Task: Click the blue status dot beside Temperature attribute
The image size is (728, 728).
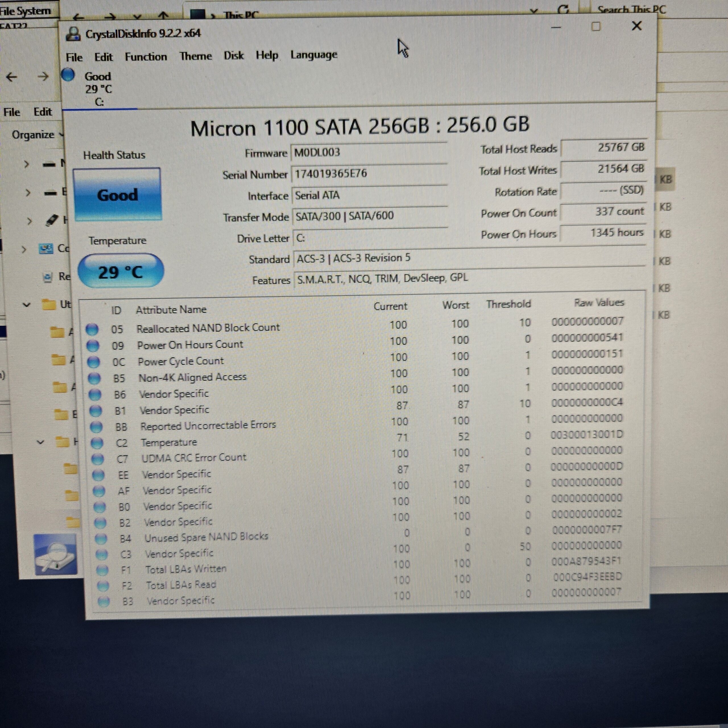Action: [97, 443]
